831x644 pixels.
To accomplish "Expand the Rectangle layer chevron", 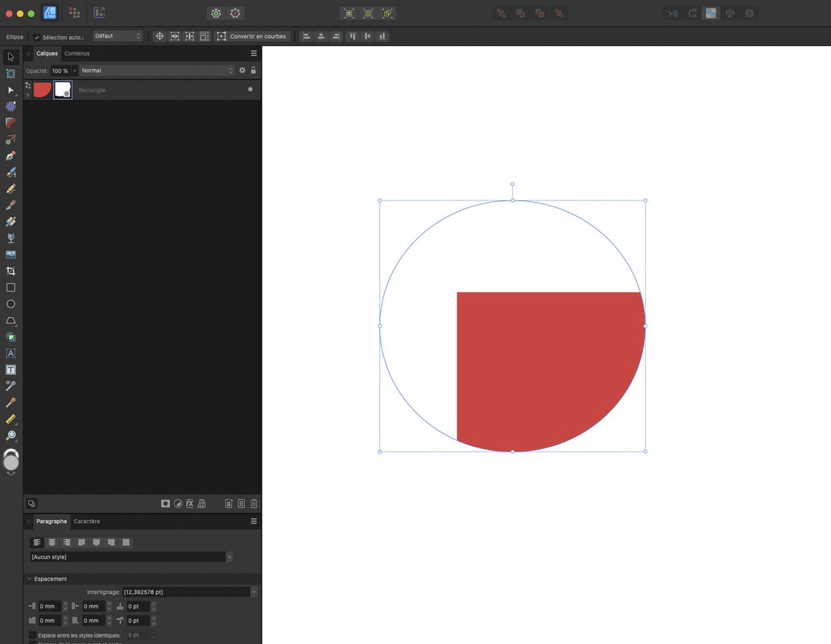I will coord(28,95).
